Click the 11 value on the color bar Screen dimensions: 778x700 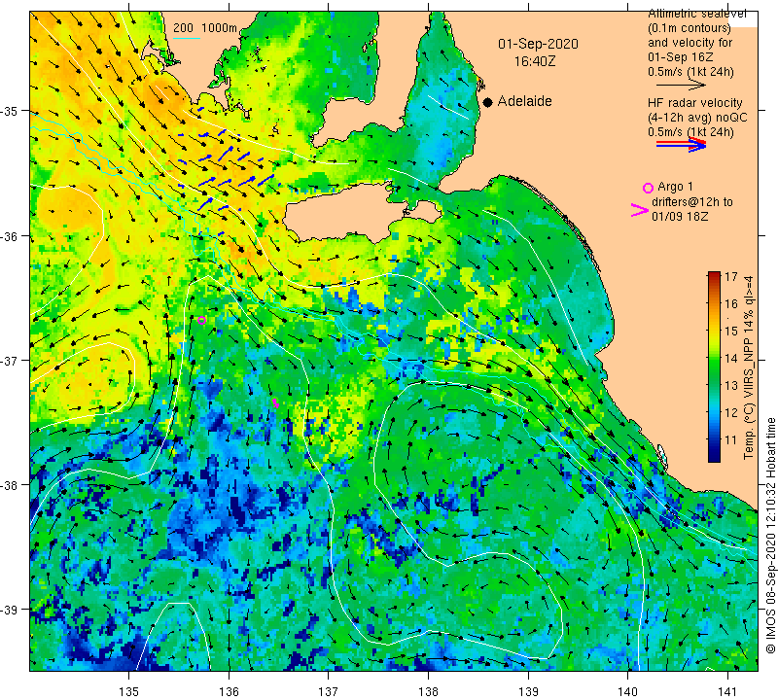[731, 440]
